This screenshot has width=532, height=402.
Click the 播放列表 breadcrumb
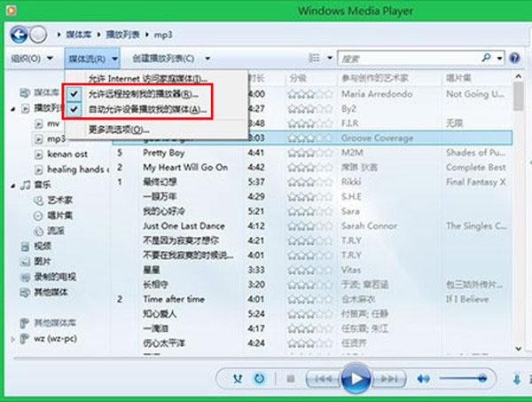(122, 35)
